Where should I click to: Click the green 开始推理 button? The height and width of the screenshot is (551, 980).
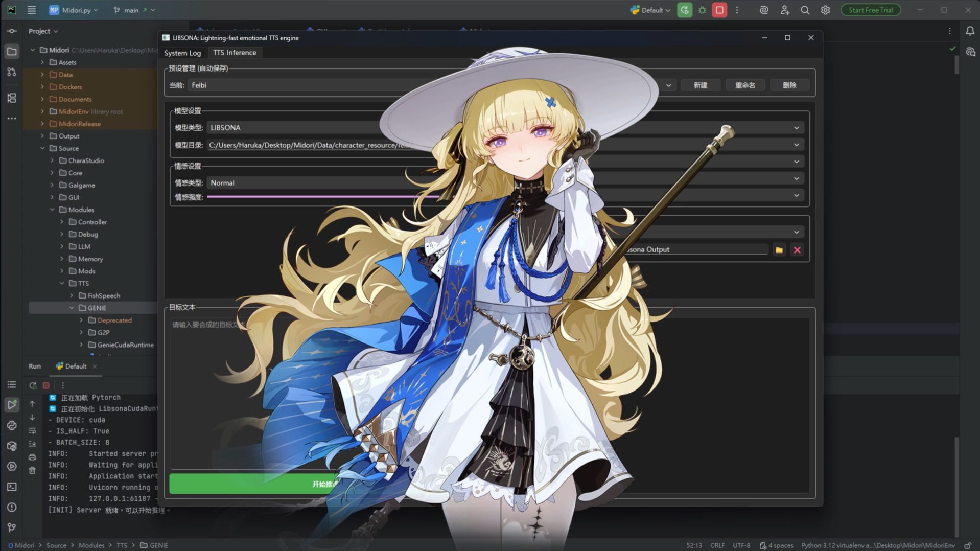pos(325,484)
